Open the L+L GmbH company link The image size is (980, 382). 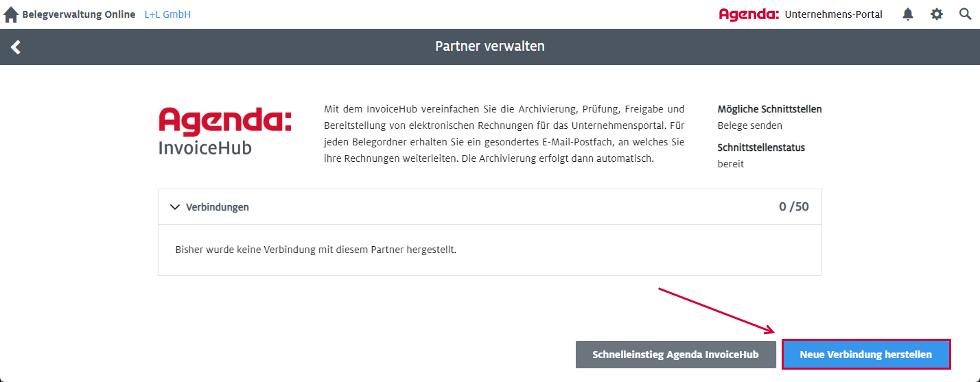coord(167,14)
